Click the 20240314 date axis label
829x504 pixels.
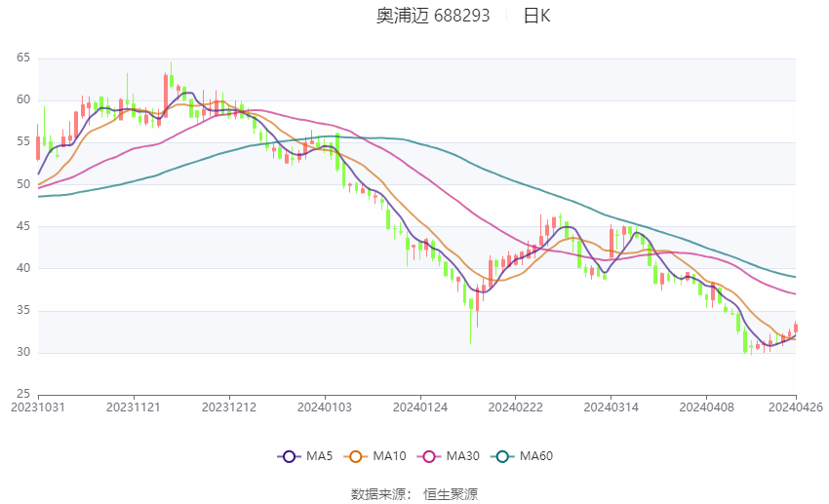point(612,407)
